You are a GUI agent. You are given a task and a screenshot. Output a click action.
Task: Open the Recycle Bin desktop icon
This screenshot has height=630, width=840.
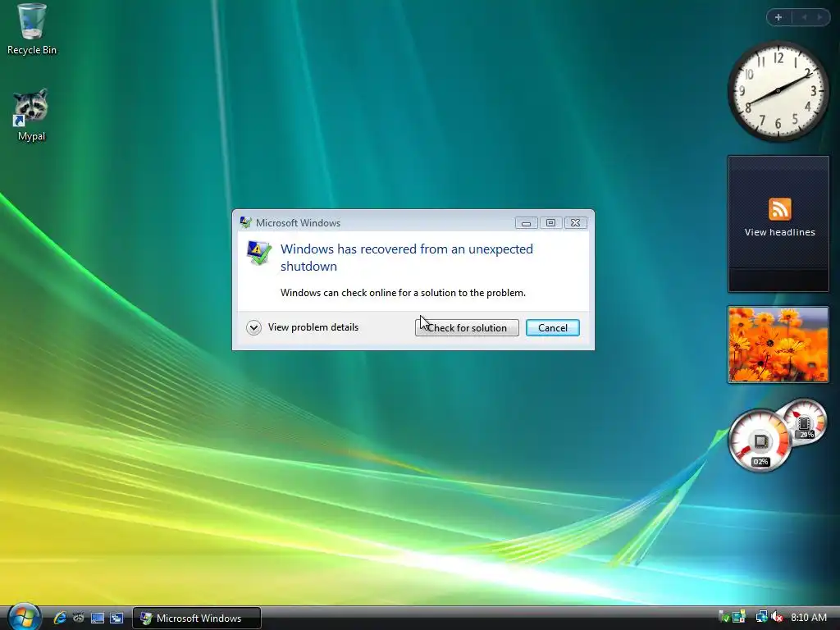pyautogui.click(x=32, y=30)
